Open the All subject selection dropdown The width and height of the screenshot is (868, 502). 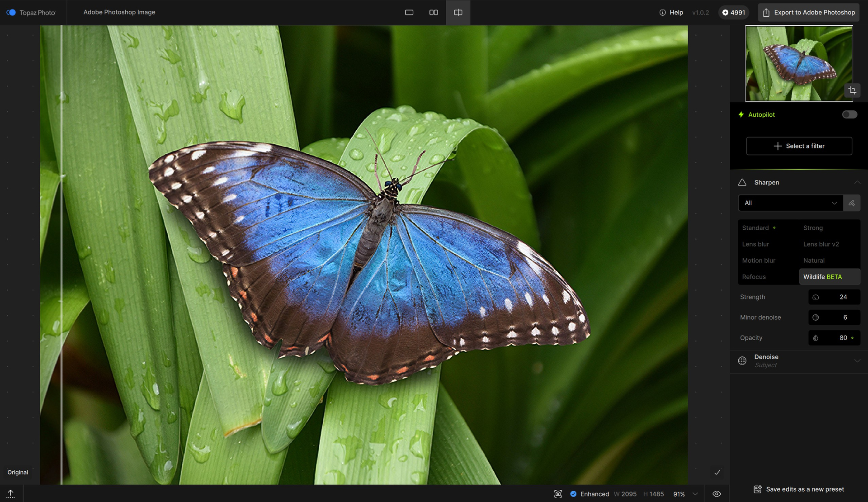(790, 203)
